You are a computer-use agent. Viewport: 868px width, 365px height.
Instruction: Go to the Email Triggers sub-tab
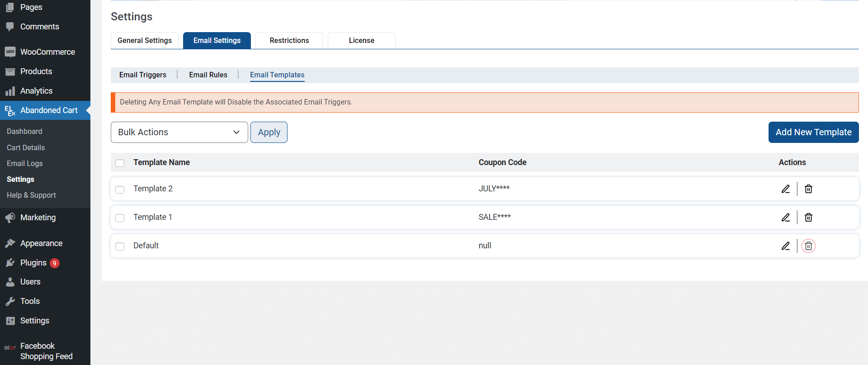click(143, 75)
